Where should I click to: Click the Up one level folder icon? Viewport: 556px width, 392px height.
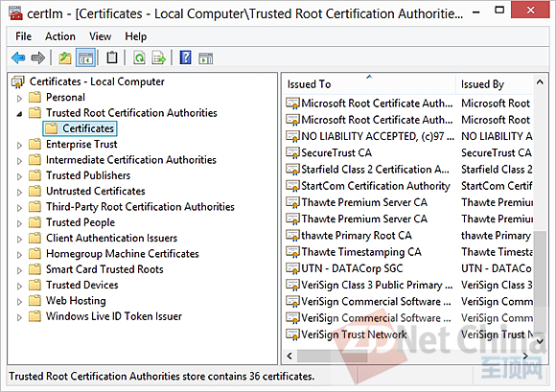[65, 58]
